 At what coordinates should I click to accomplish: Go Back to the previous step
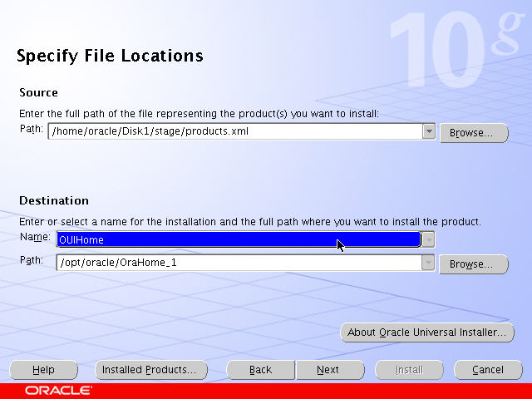tap(260, 370)
